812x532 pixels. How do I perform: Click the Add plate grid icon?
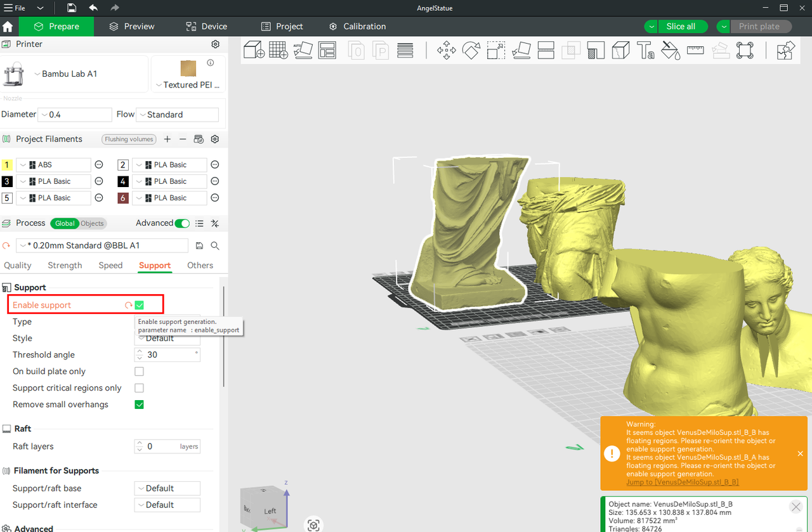278,50
